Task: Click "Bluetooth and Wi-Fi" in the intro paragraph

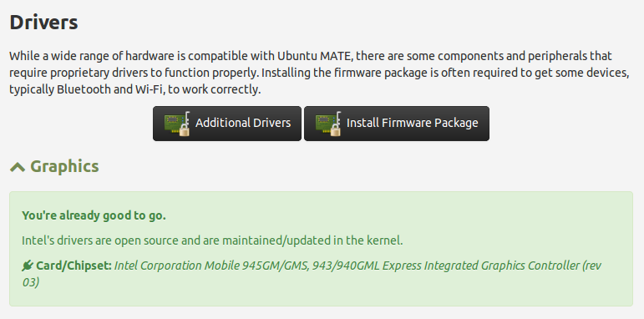Action: coord(110,89)
